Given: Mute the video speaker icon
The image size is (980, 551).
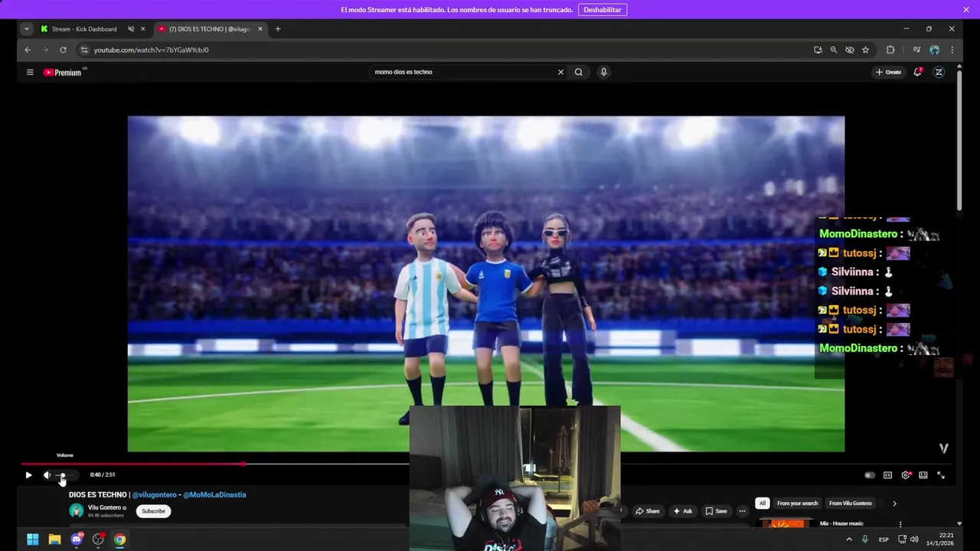Looking at the screenshot, I should click(x=47, y=475).
